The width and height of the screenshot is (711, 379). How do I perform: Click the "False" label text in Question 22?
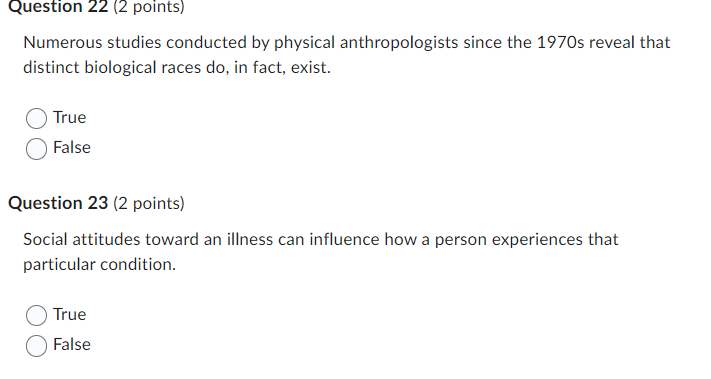point(72,147)
